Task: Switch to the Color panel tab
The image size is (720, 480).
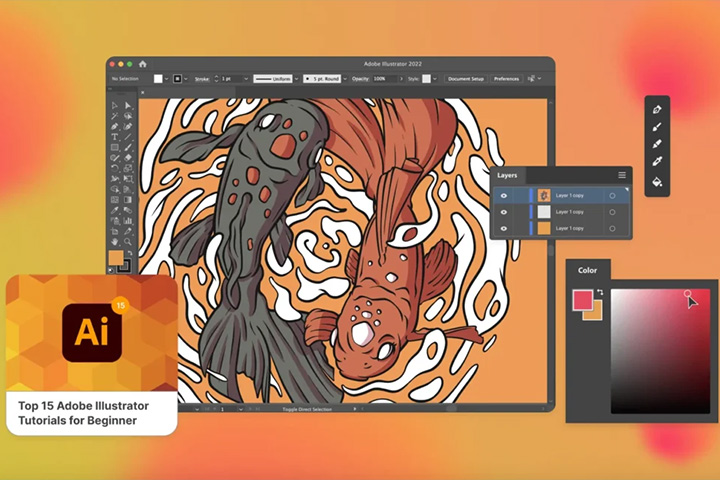Action: pyautogui.click(x=587, y=270)
